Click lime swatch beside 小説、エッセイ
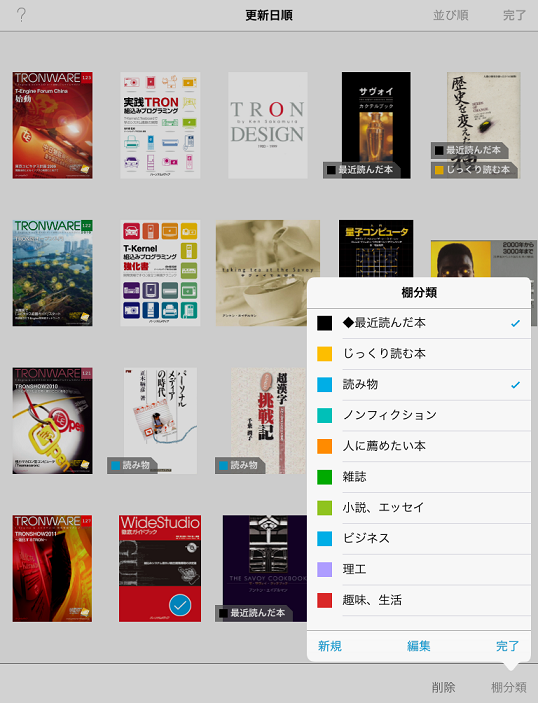This screenshot has height=703, width=538. coord(325,508)
